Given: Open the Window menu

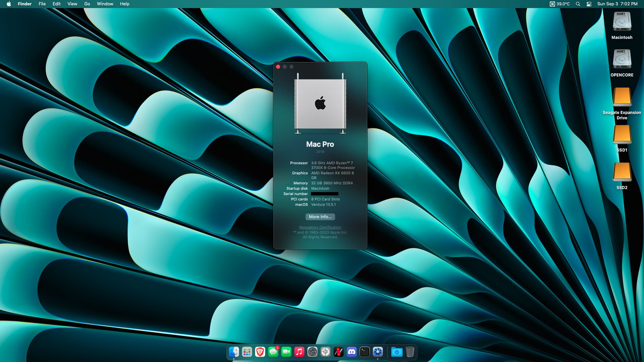Looking at the screenshot, I should [105, 4].
